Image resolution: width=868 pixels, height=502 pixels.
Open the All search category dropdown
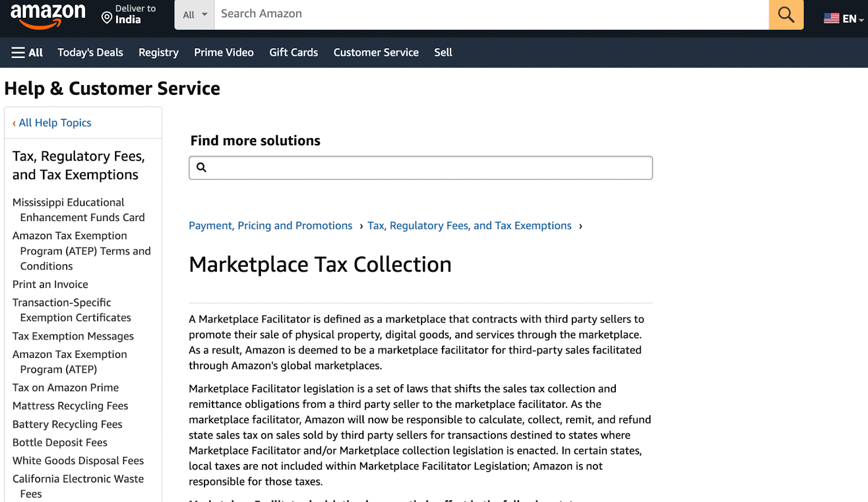[195, 15]
